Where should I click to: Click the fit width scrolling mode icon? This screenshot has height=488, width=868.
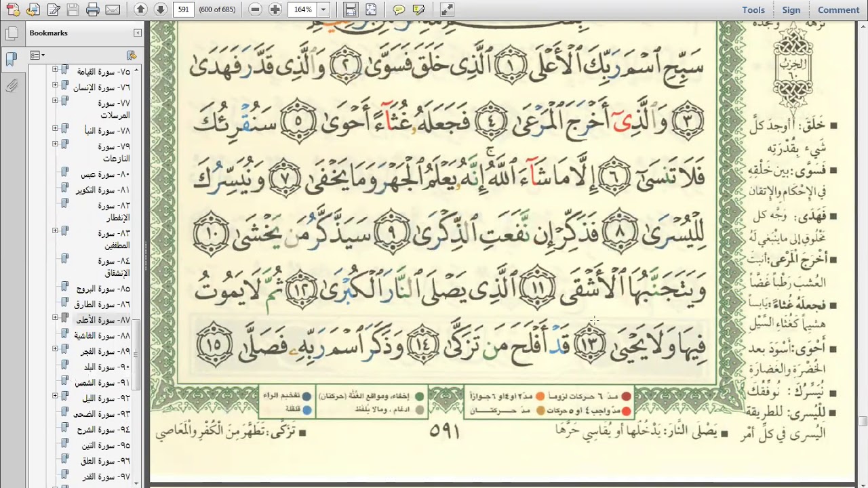pos(350,9)
